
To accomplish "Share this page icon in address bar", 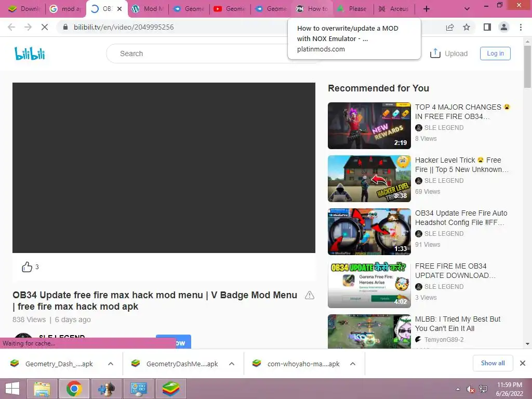I will pyautogui.click(x=450, y=27).
